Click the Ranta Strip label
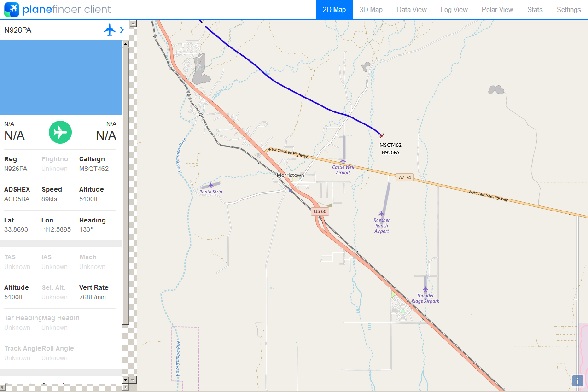Image resolution: width=588 pixels, height=392 pixels. (x=211, y=192)
